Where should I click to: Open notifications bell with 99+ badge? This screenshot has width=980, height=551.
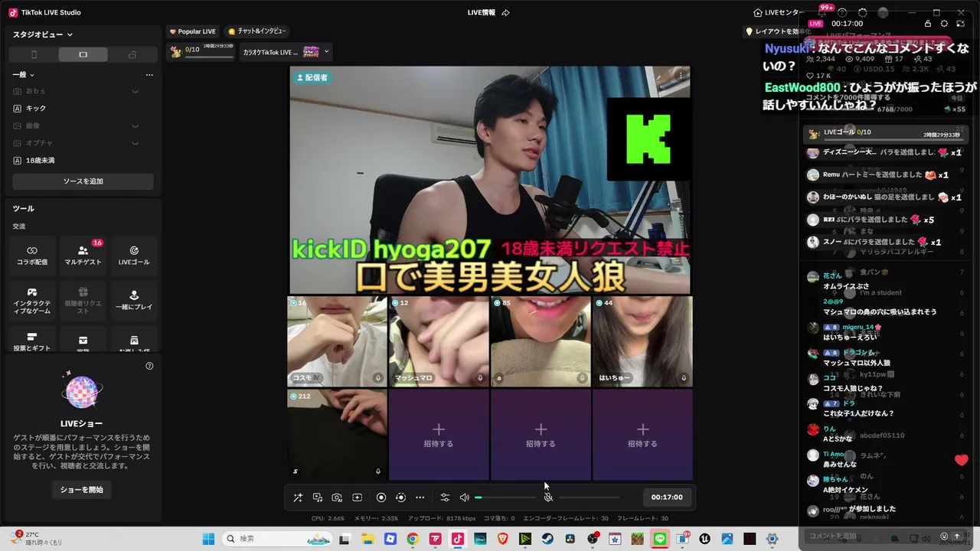coord(823,12)
